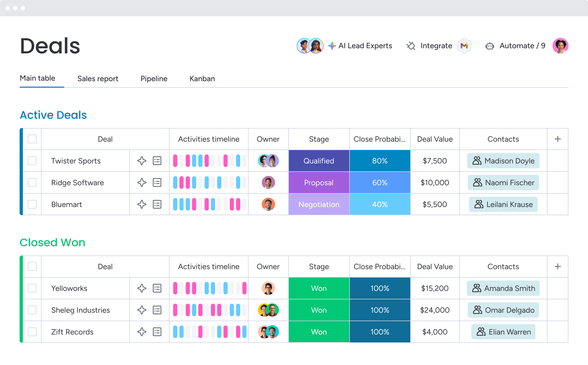Viewport: 588px width, 365px height.
Task: Add a column to the Closed Won table
Action: (x=558, y=266)
